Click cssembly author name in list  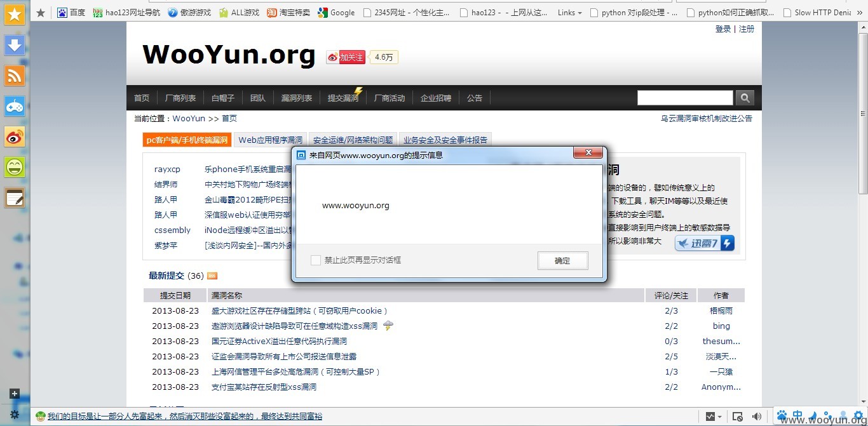(x=172, y=230)
